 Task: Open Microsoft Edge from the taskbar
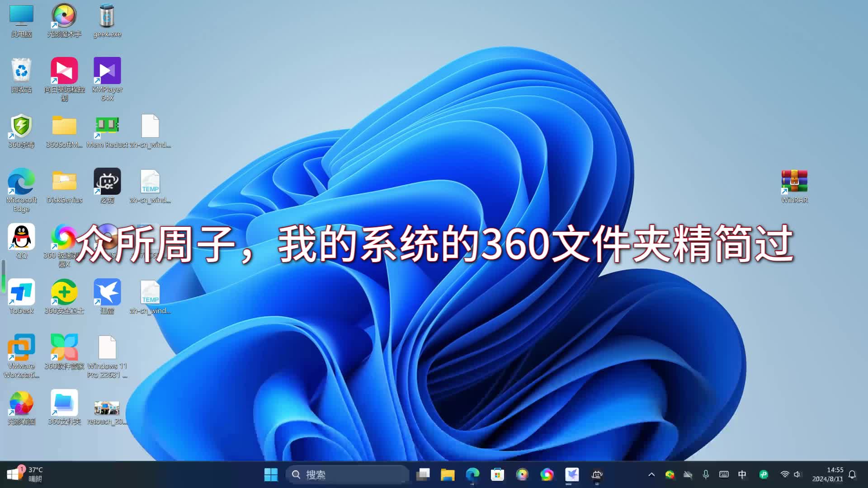(x=472, y=474)
